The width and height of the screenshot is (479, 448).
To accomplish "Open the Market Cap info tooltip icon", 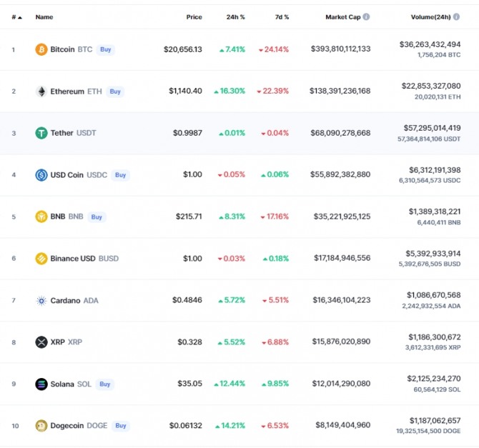I will click(366, 17).
